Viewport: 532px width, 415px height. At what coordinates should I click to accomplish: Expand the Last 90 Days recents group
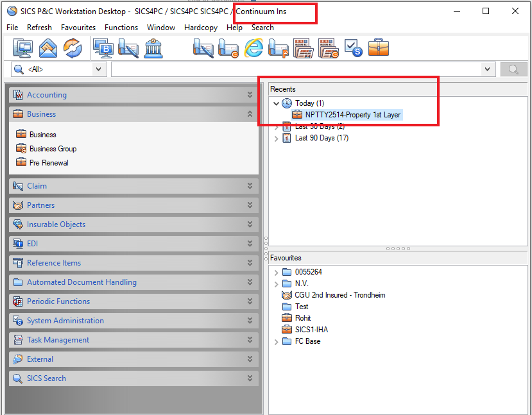[x=277, y=138]
